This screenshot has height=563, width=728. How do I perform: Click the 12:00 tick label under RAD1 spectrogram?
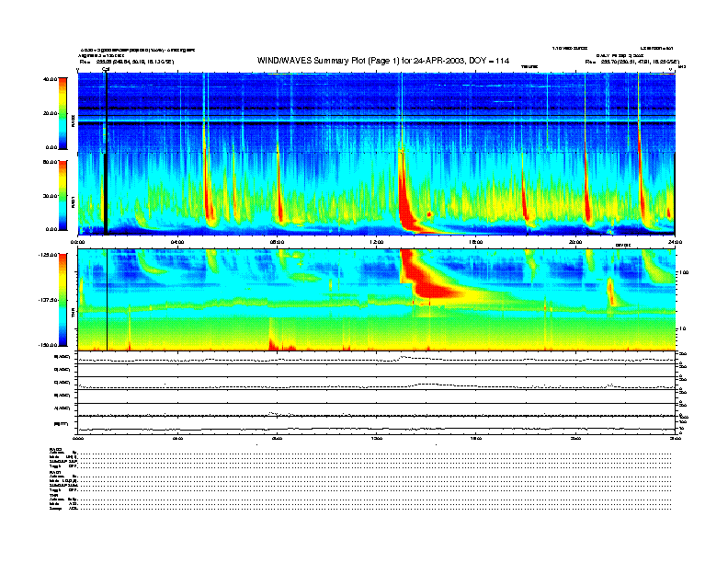(376, 242)
